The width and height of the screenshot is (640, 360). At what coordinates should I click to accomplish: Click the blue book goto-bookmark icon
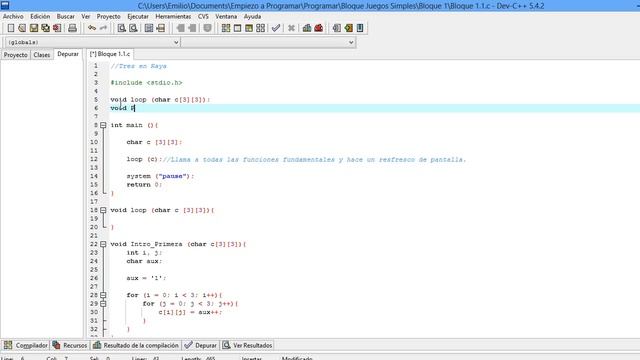360,28
